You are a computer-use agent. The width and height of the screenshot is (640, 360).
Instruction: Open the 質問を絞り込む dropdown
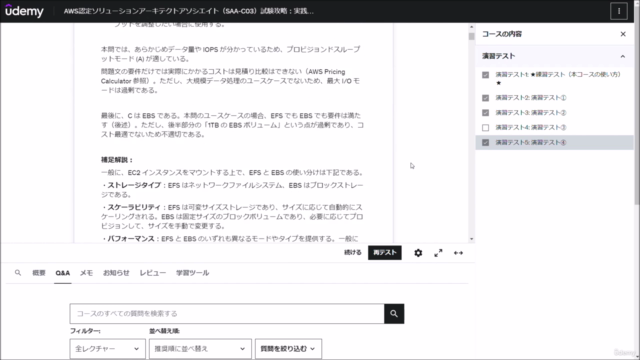[x=288, y=349]
